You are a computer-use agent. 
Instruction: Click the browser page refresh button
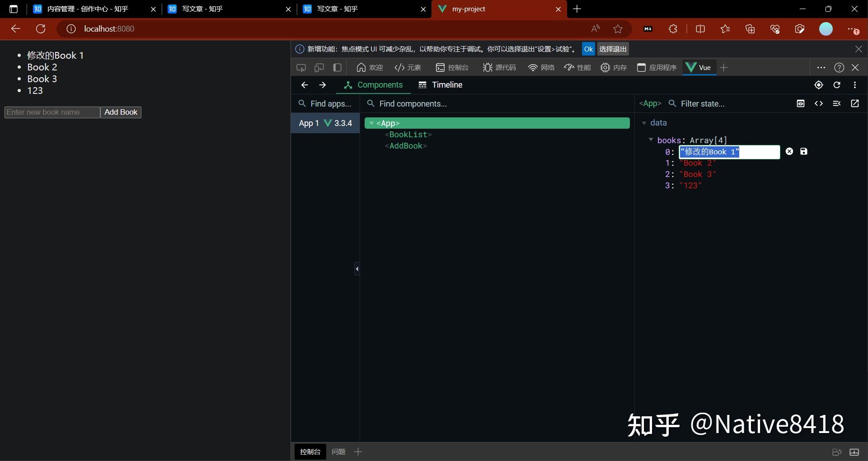[x=41, y=29]
